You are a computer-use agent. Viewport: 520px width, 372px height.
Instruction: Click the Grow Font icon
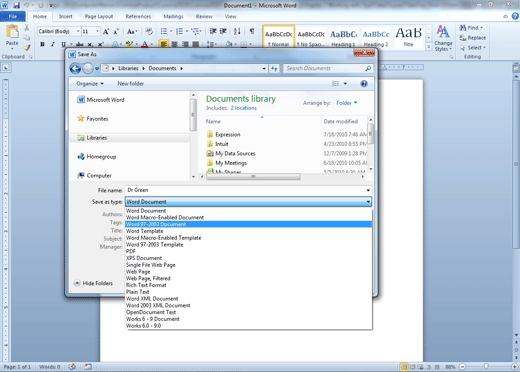coord(106,32)
